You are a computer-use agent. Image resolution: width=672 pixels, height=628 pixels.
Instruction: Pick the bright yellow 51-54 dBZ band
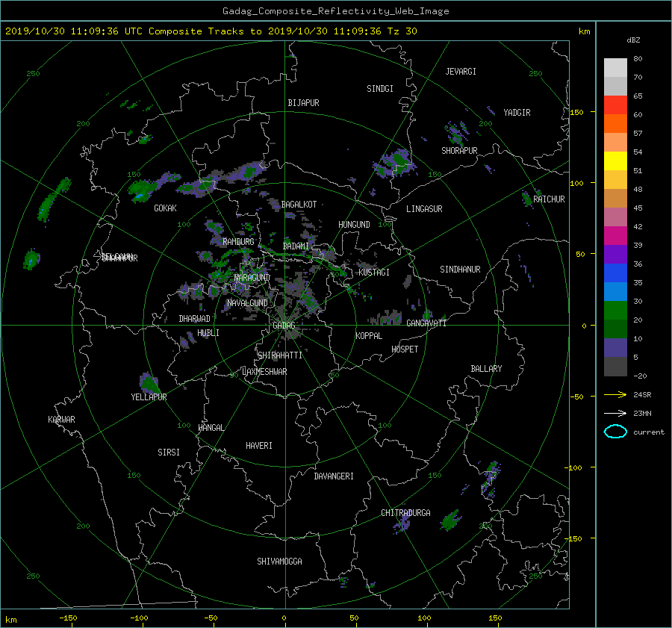coord(615,161)
